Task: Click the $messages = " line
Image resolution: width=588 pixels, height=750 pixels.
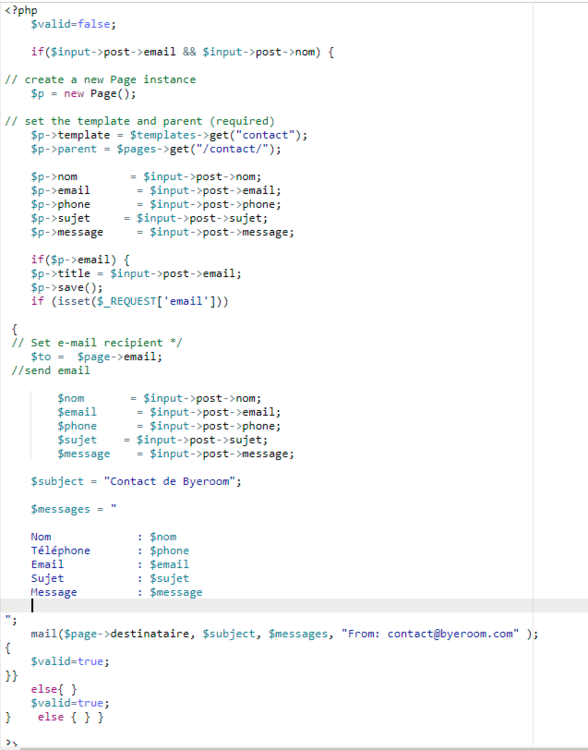Action: pos(74,509)
